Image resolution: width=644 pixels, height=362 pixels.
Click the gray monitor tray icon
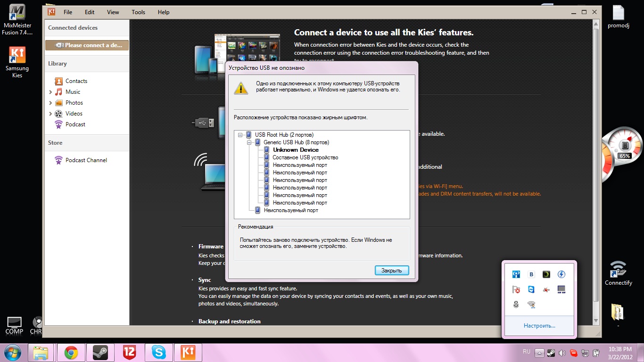[x=561, y=289]
